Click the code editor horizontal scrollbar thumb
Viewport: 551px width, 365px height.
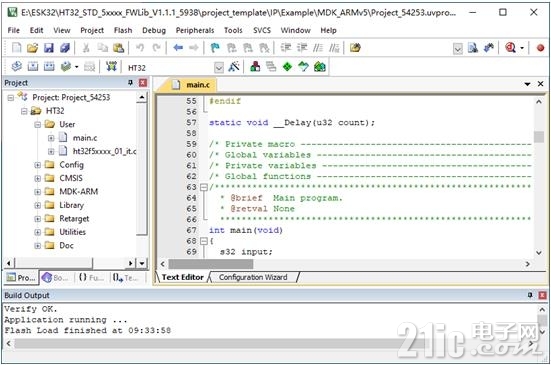coord(211,264)
